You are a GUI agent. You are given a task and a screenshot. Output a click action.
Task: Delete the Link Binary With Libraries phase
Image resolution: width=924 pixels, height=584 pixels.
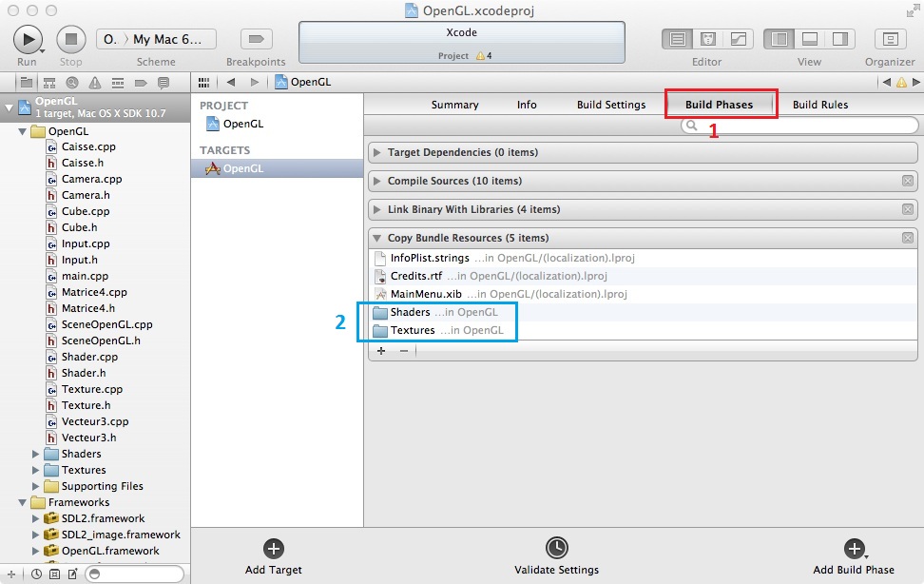(x=908, y=209)
